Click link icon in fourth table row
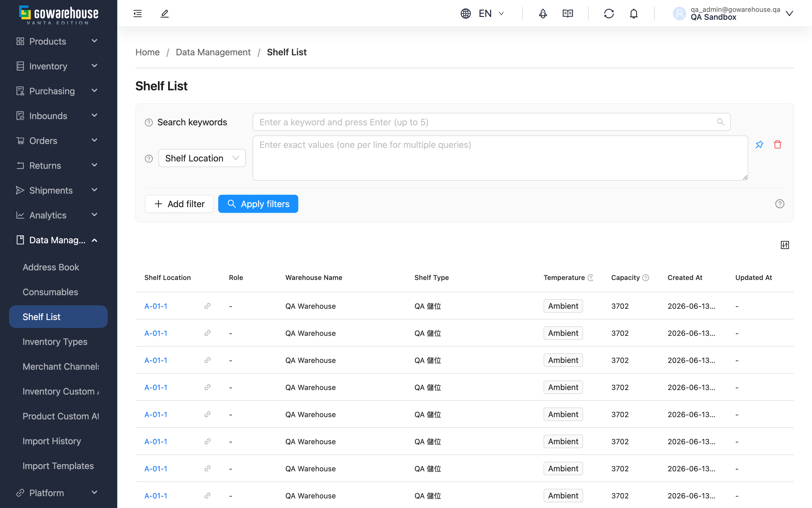Image resolution: width=812 pixels, height=508 pixels. click(x=207, y=387)
